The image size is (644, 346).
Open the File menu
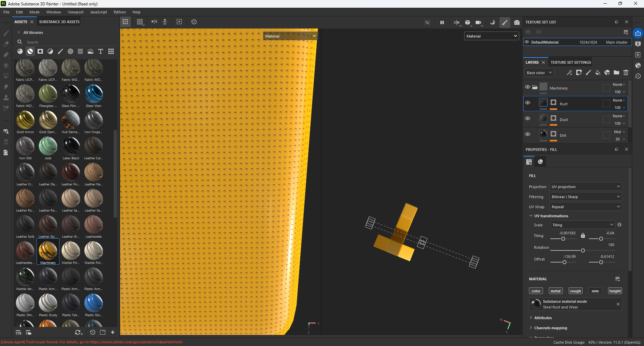[x=6, y=12]
